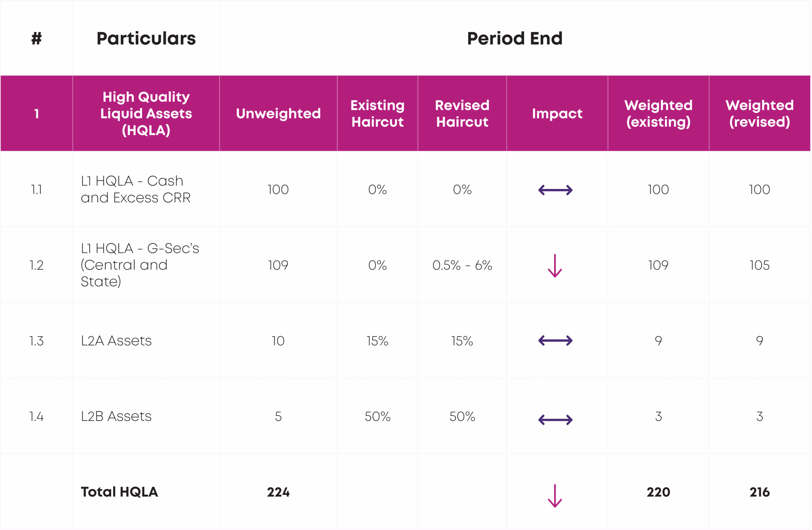
Task: Select the Weighted (existing) column header
Action: [x=658, y=114]
